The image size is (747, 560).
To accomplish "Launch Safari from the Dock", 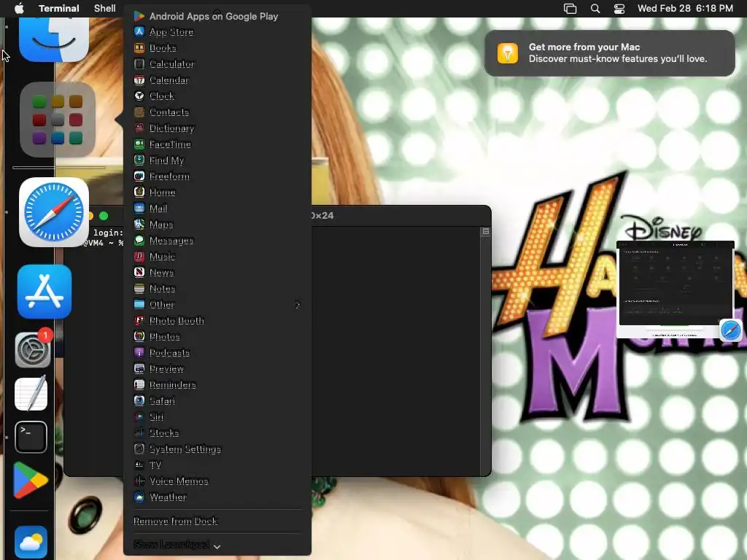I will pos(54,212).
